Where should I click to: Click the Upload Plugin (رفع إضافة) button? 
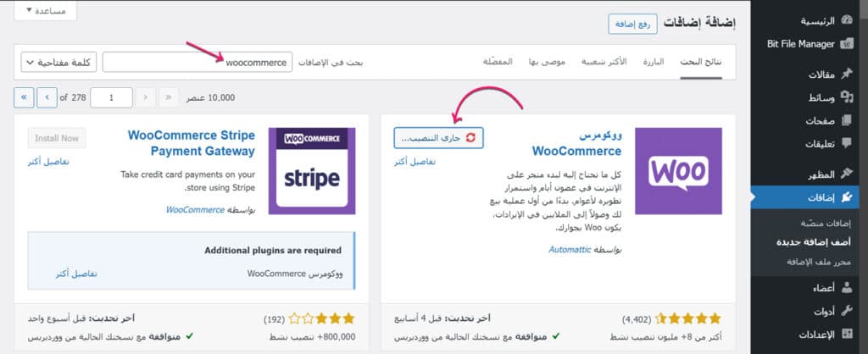click(632, 25)
